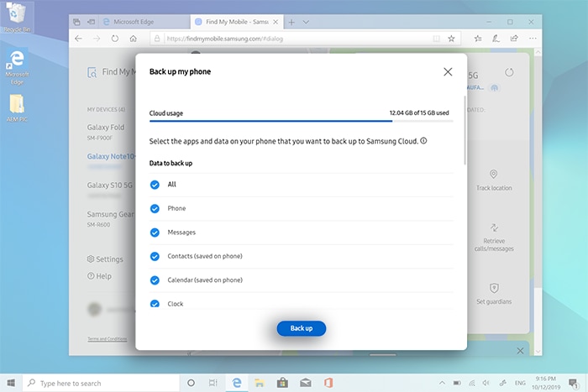588x392 pixels.
Task: Open Microsoft Store from taskbar
Action: 282,383
